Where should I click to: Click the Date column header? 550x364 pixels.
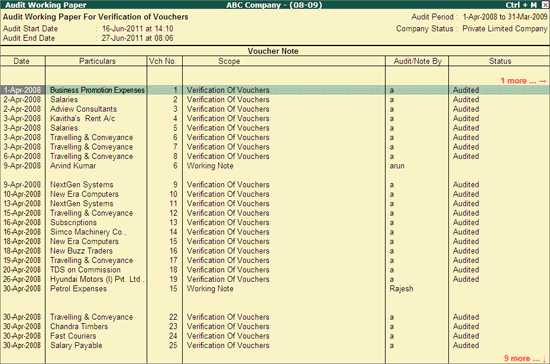pyautogui.click(x=21, y=61)
